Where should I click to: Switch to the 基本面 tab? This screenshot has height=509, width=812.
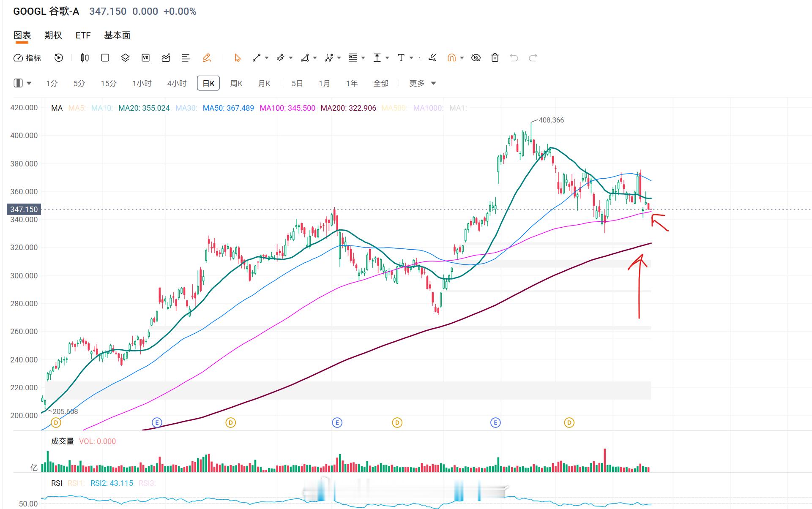click(x=117, y=35)
